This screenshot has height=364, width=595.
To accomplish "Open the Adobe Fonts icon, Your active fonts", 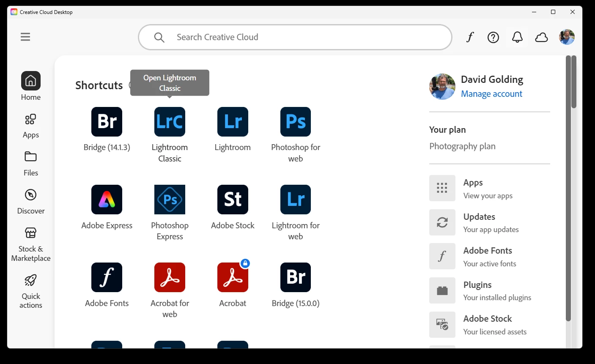I will pos(442,256).
